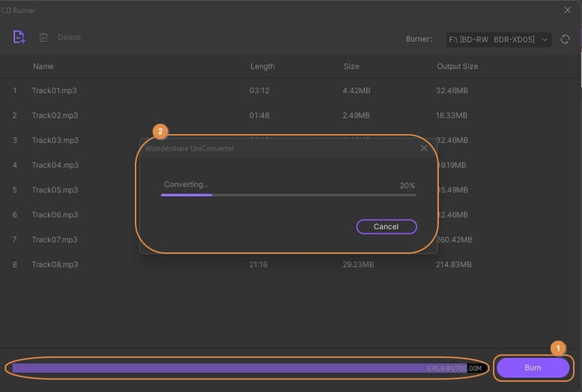Select Track07.mp3 in the list
The height and width of the screenshot is (392, 582).
pos(55,239)
